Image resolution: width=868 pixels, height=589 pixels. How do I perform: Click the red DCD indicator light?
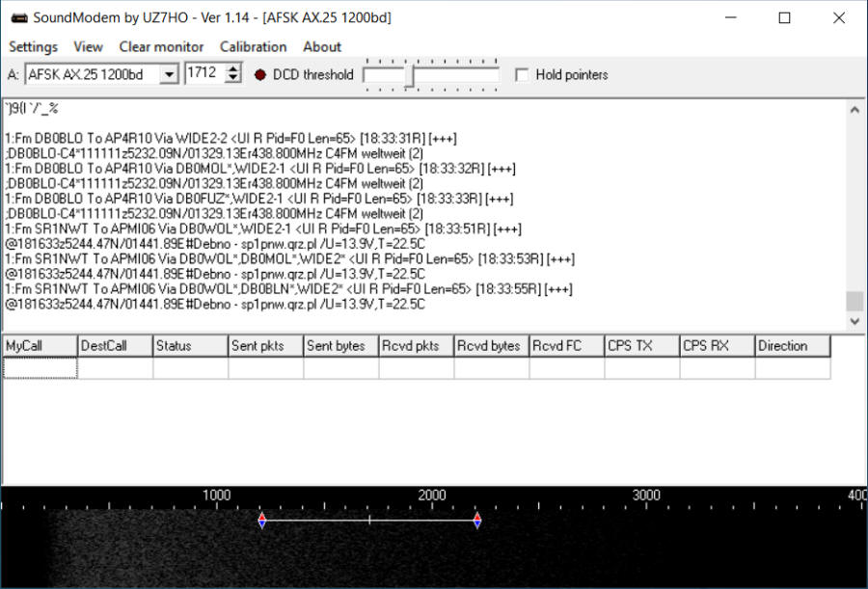(x=259, y=74)
